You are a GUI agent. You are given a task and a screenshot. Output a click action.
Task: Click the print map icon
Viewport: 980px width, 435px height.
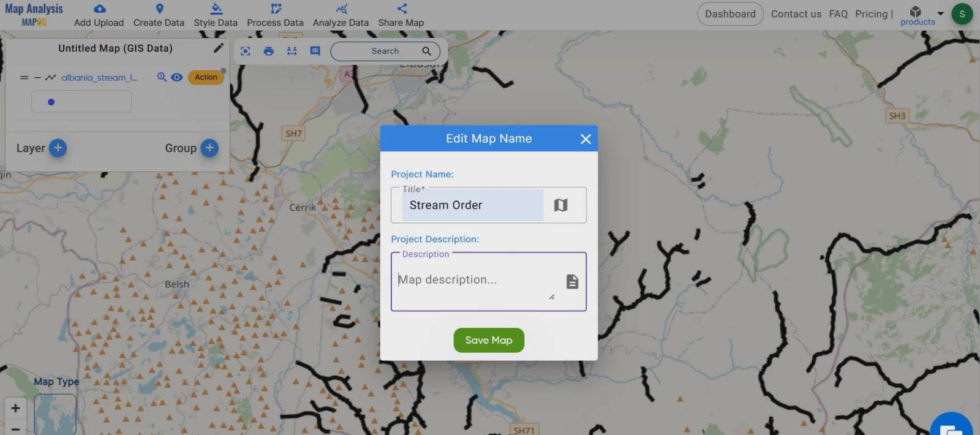point(268,51)
